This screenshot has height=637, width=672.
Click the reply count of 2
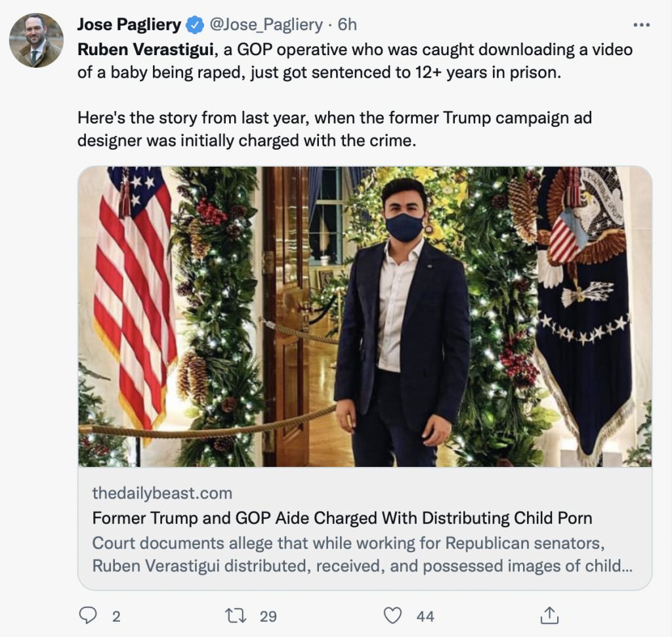pyautogui.click(x=116, y=616)
